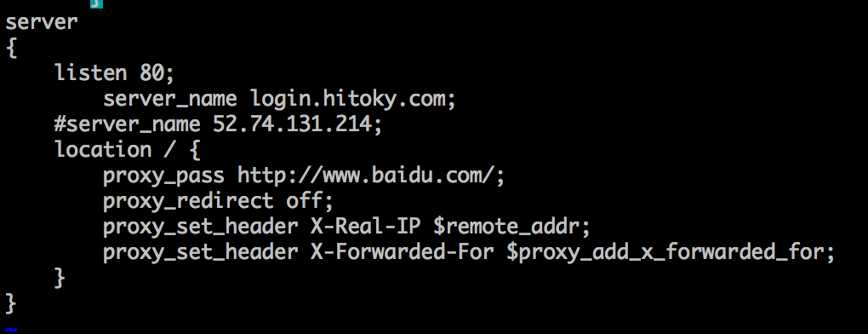Place cursor on 'listen 80;' line
The image size is (868, 334).
115,72
